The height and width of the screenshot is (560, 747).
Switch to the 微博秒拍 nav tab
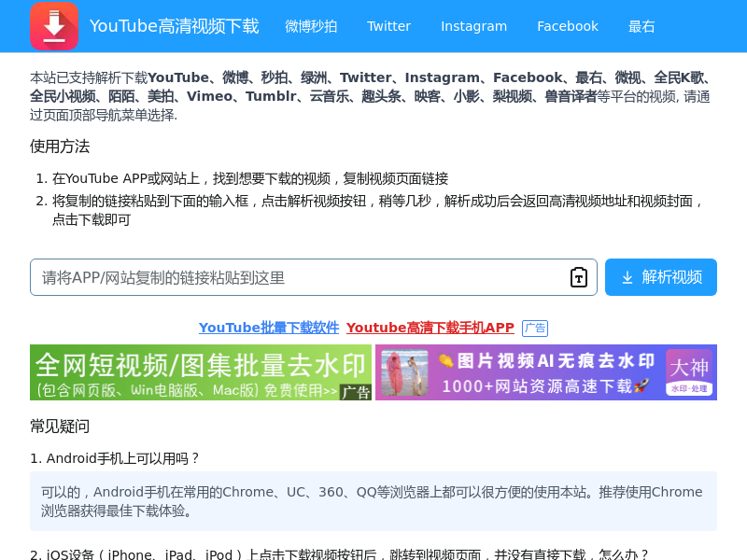click(311, 26)
